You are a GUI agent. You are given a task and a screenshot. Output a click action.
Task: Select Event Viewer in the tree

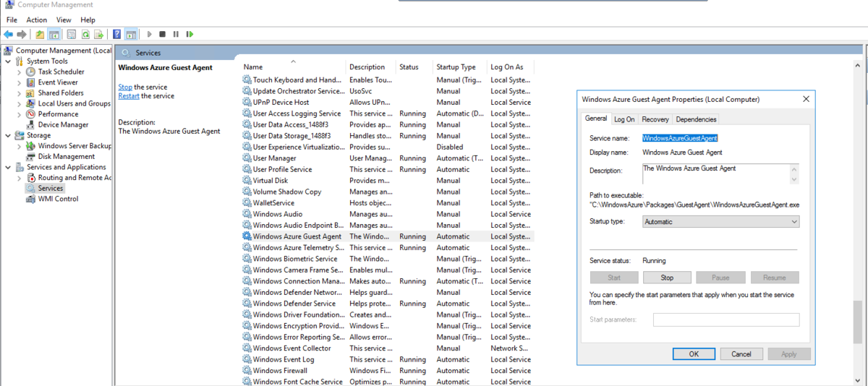tap(58, 82)
